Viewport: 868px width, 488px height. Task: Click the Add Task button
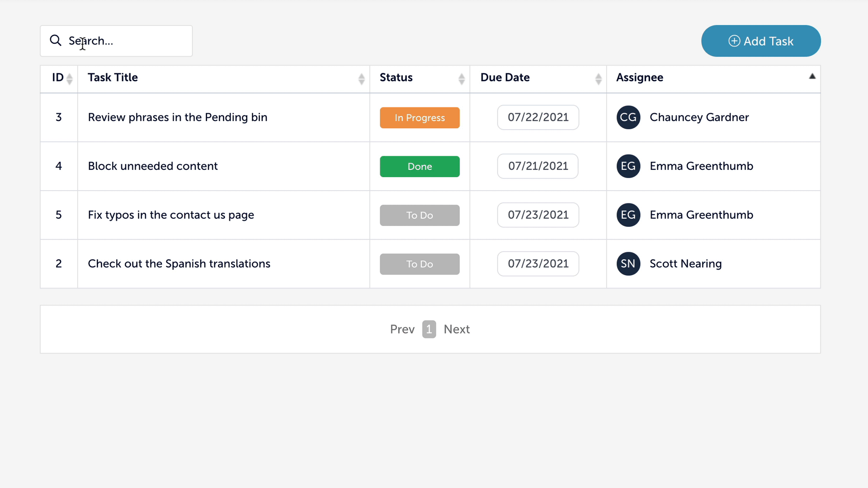(761, 41)
